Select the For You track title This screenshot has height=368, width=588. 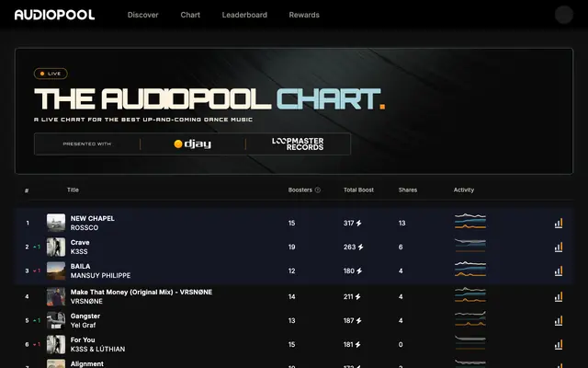tap(83, 339)
